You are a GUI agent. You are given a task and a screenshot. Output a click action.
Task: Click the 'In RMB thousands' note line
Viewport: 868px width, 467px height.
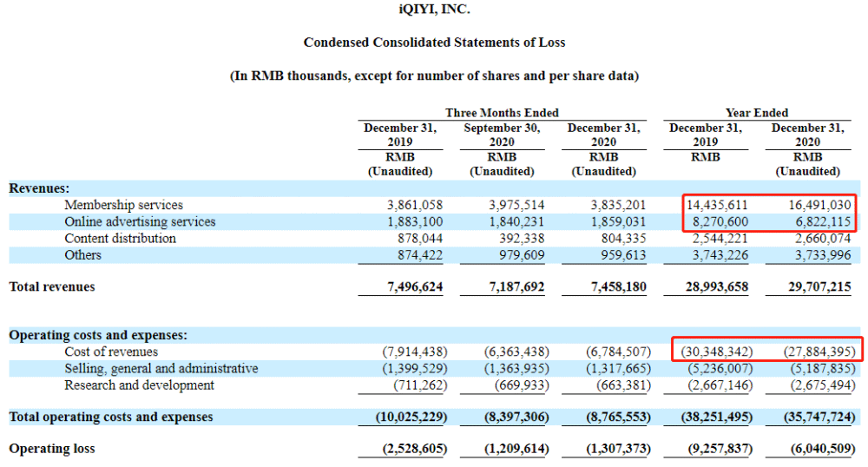coord(434,76)
